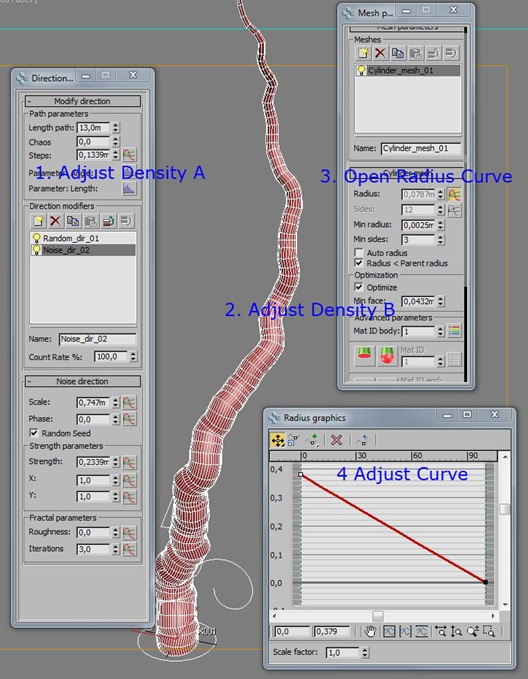
Task: Select the pan hand tool in Radius graphics
Action: [x=369, y=631]
